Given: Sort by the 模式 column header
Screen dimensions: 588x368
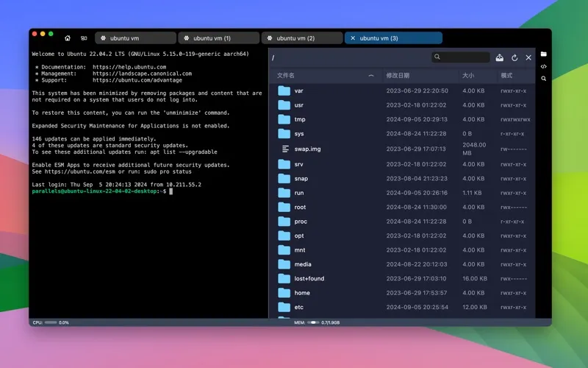Looking at the screenshot, I should click(506, 76).
